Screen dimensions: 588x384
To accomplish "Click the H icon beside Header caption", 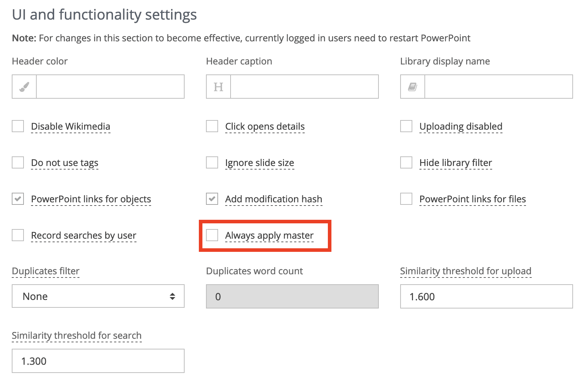I will [218, 87].
